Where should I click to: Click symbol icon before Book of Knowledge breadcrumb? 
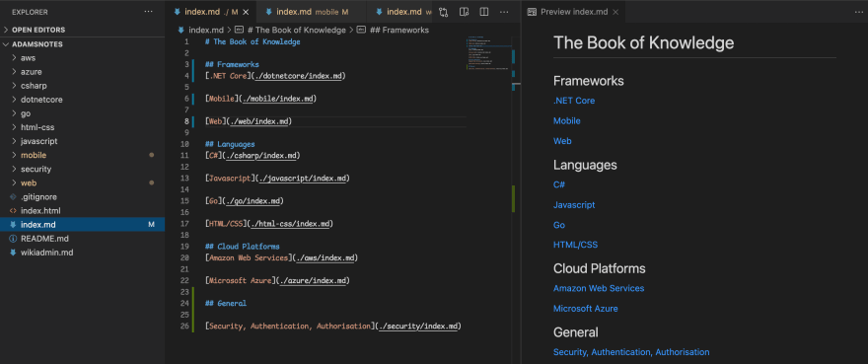pyautogui.click(x=239, y=30)
